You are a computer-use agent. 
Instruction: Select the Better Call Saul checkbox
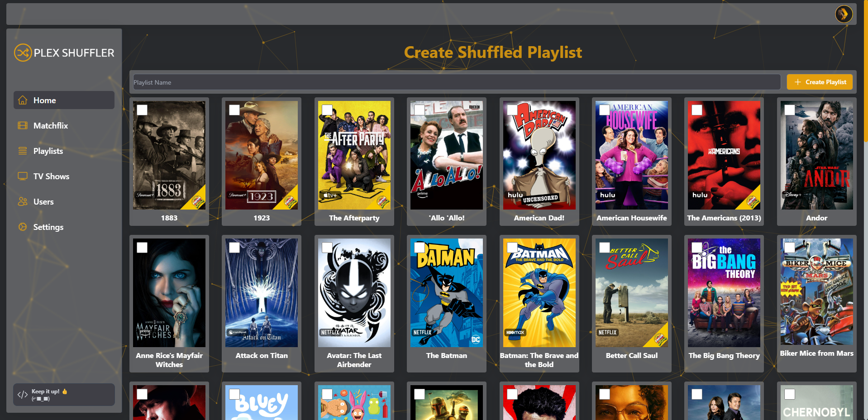pos(605,248)
